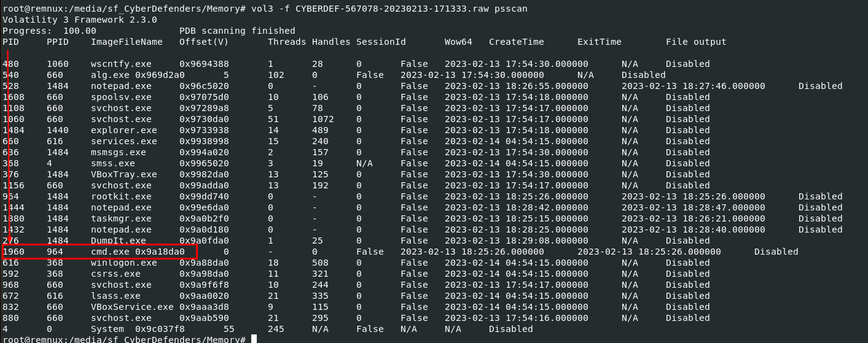Click the Volatility 3 Framework version line
This screenshot has width=868, height=343.
pos(79,20)
